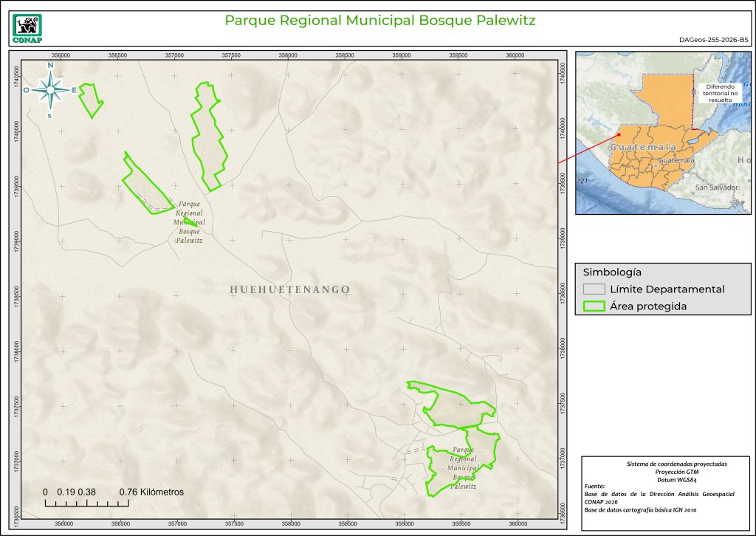The height and width of the screenshot is (536, 756).
Task: Click the map title Parque Regional Municipal Bosque Palewitz
Action: pyautogui.click(x=379, y=19)
